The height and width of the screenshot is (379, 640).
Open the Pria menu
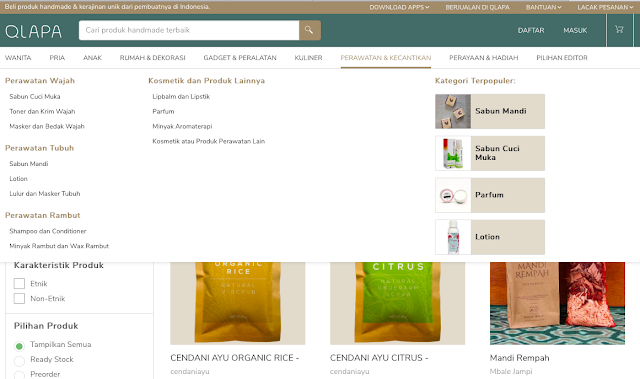pyautogui.click(x=57, y=58)
